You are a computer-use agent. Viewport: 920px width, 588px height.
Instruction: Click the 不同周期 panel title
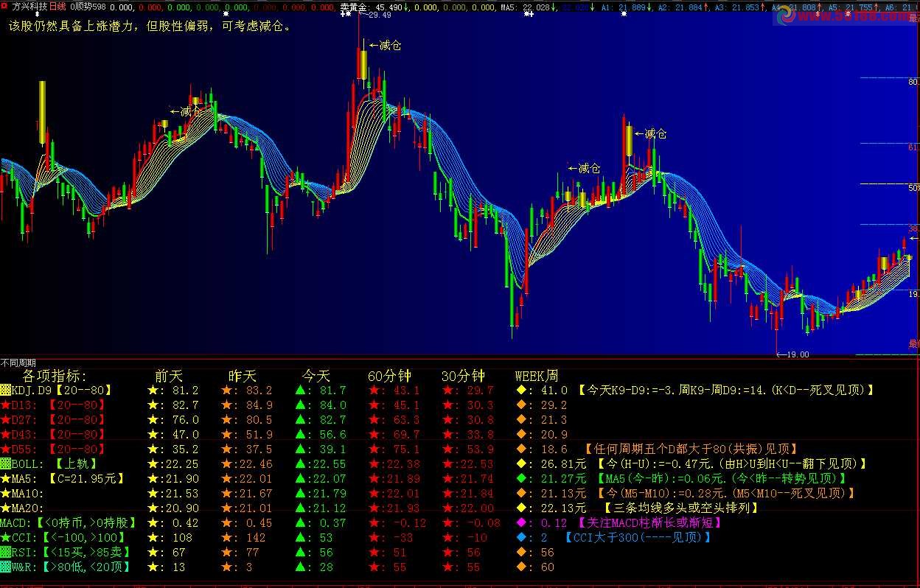(18, 363)
